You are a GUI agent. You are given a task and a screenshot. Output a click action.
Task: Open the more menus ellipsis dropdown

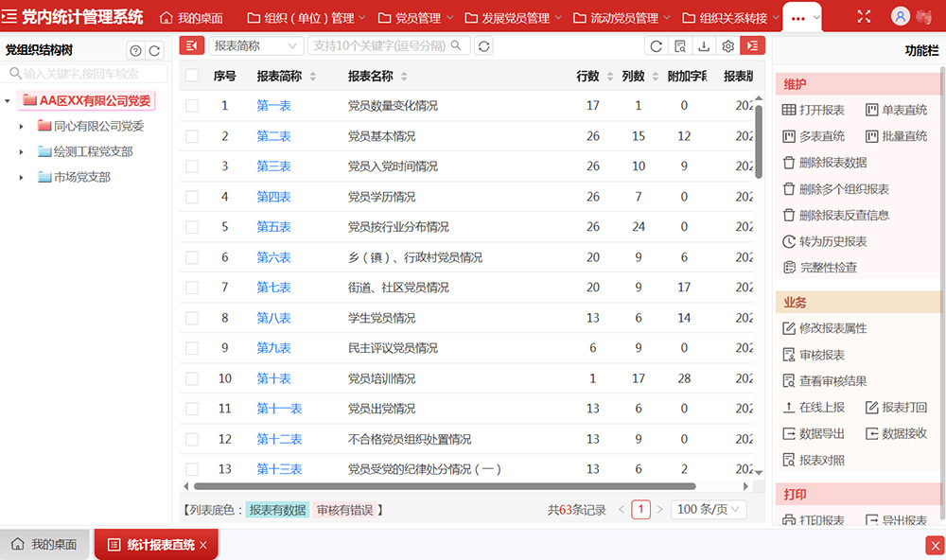(x=802, y=17)
